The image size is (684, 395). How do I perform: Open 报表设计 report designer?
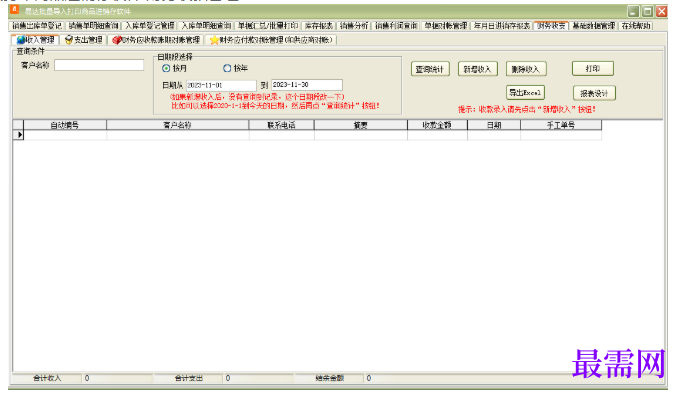(594, 93)
